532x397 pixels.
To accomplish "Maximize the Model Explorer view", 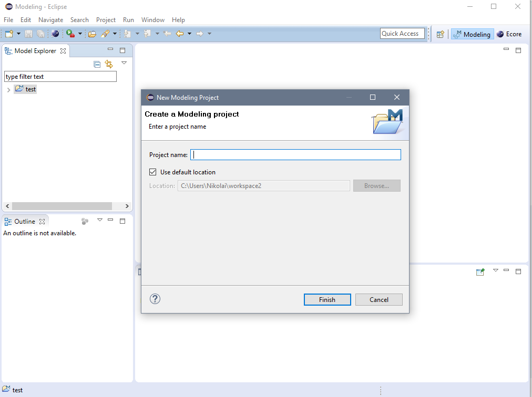I will [x=122, y=50].
